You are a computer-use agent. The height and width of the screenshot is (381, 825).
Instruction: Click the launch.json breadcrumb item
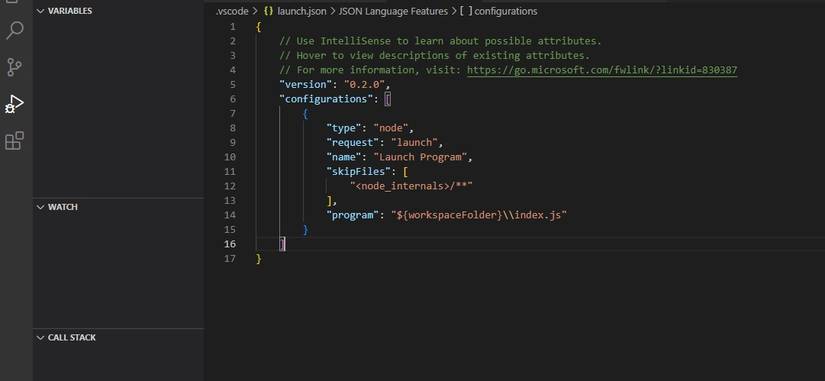pos(301,11)
